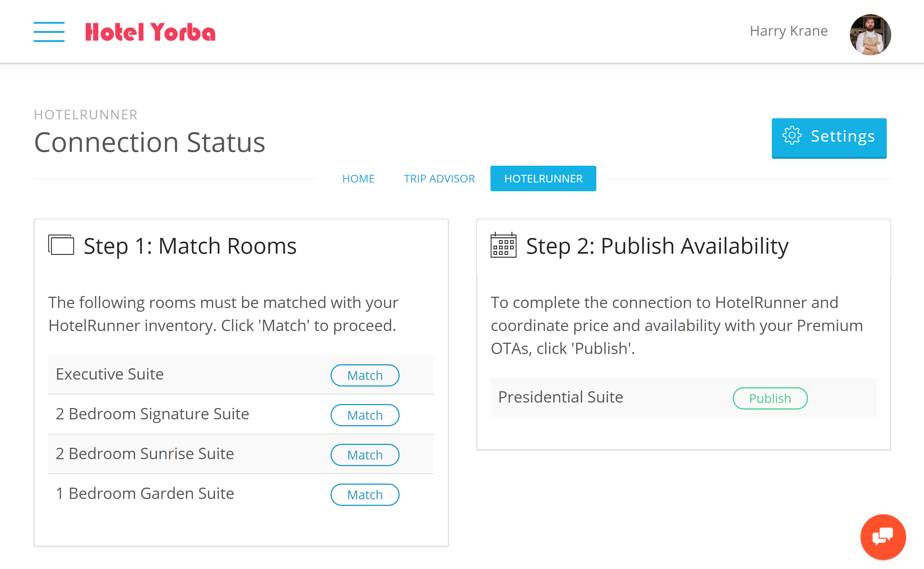This screenshot has height=569, width=924.
Task: Open the hamburger navigation menu
Action: coord(49,32)
